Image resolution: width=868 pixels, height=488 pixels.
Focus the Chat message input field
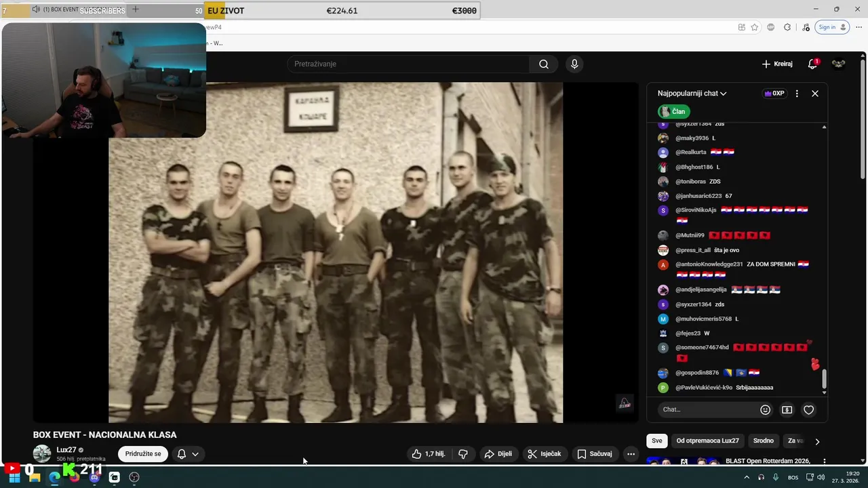pos(707,409)
